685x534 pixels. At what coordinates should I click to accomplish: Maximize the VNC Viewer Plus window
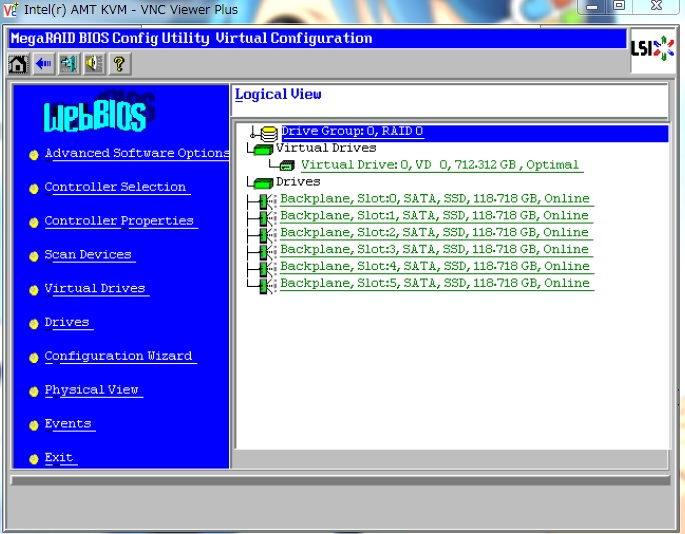(619, 6)
